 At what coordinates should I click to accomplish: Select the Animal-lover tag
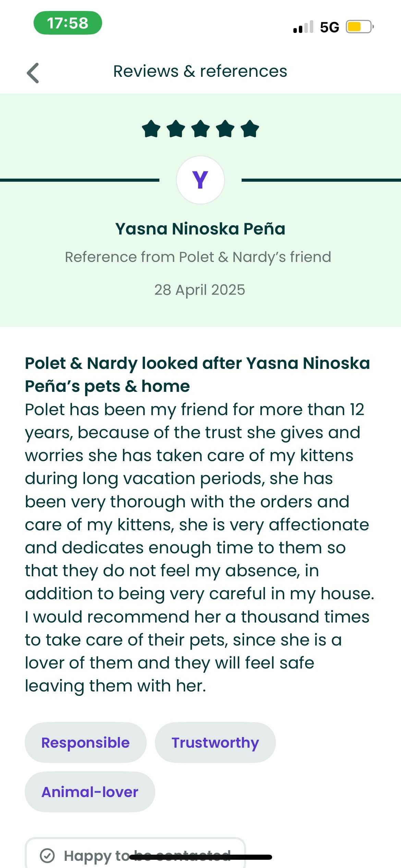90,792
